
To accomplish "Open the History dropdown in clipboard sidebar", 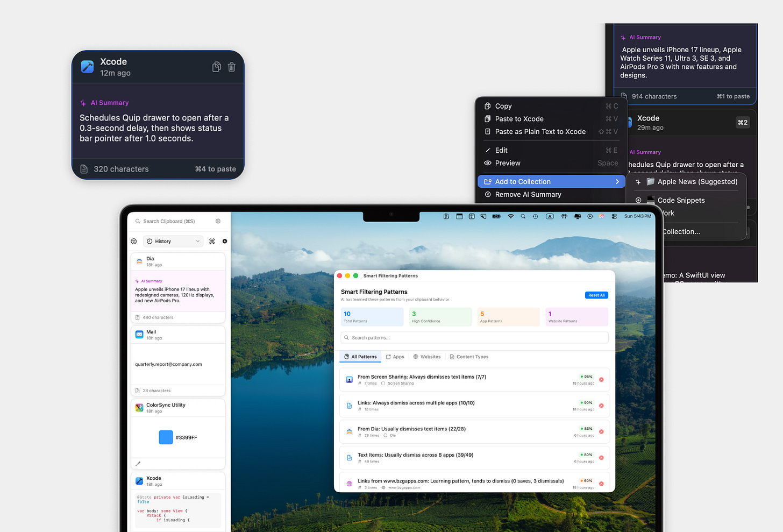I will pos(174,241).
